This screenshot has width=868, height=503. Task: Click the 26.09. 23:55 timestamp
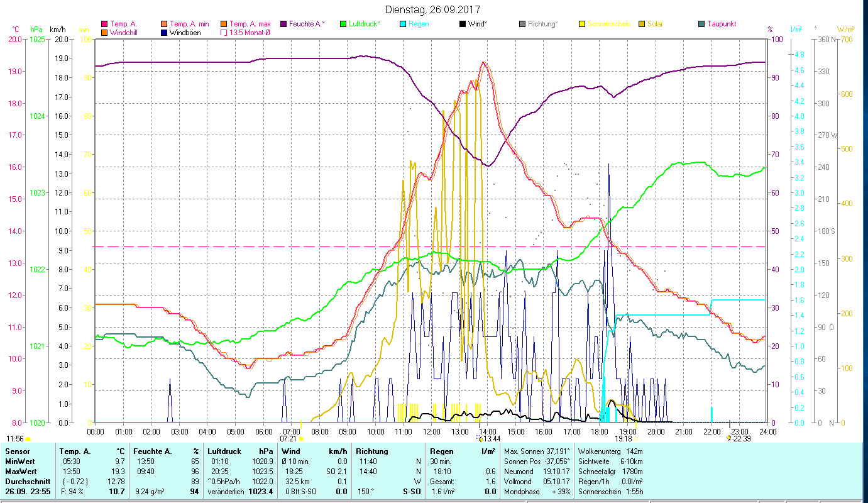pyautogui.click(x=27, y=492)
